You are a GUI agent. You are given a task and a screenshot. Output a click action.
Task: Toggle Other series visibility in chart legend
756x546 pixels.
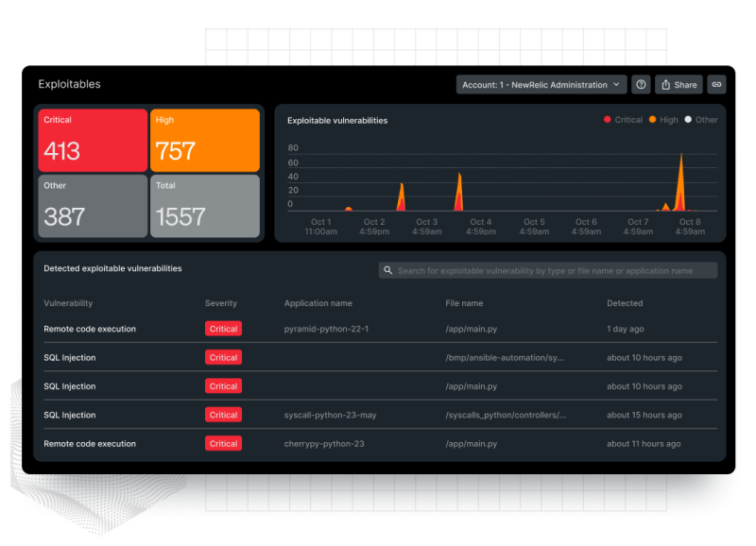(x=703, y=120)
